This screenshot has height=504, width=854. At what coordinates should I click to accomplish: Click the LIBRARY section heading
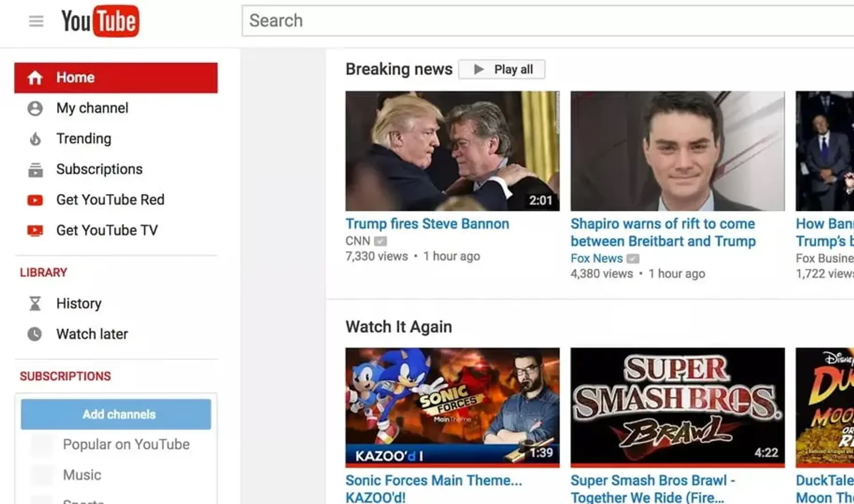44,272
